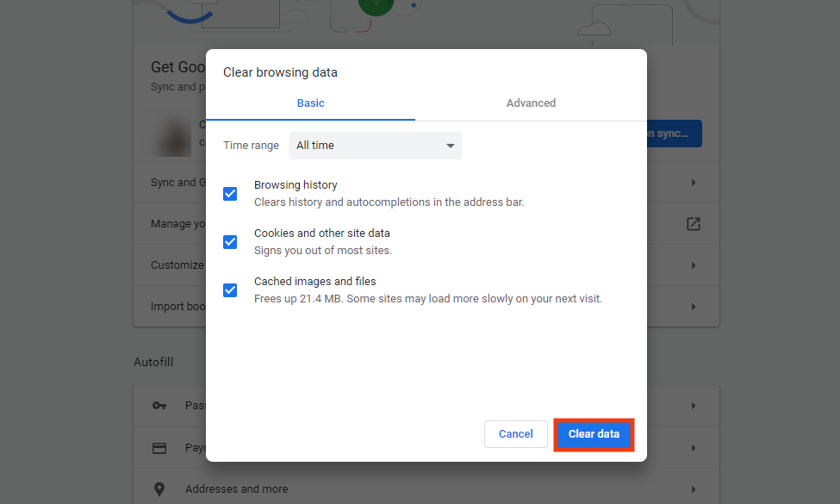Click the Payment methods card icon
This screenshot has height=504, width=840.
tap(159, 447)
